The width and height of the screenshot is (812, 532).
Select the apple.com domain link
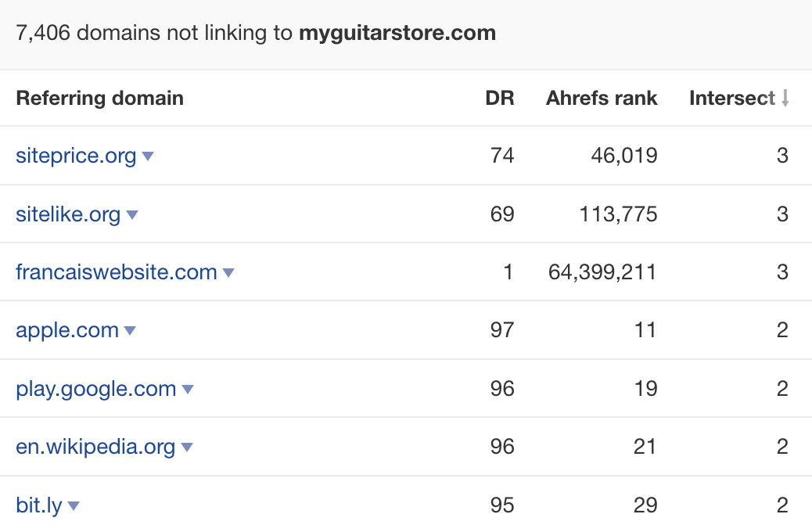[67, 331]
